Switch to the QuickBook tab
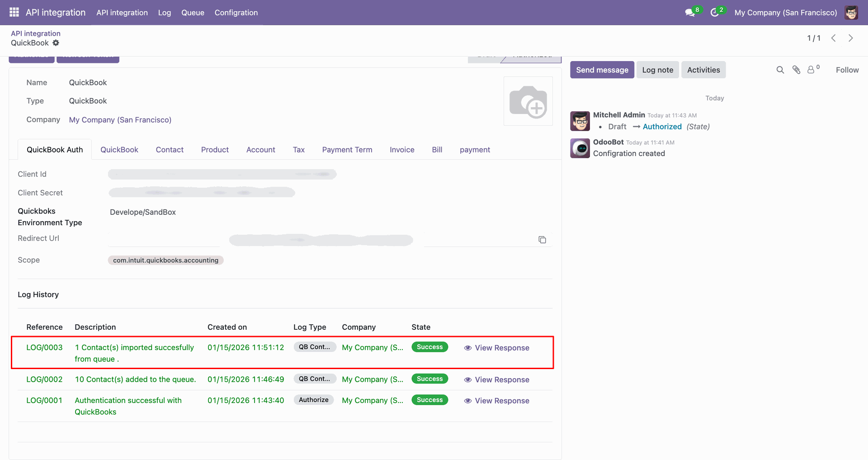The image size is (868, 460). (119, 150)
